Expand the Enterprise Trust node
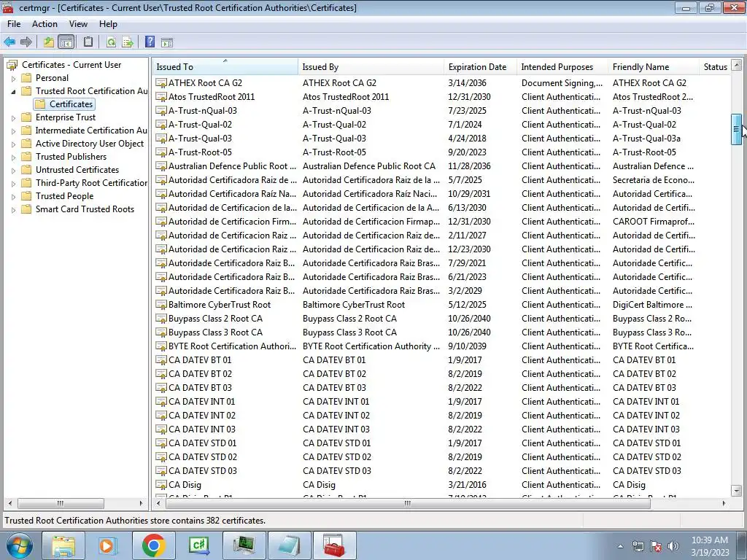The height and width of the screenshot is (560, 747). point(13,118)
